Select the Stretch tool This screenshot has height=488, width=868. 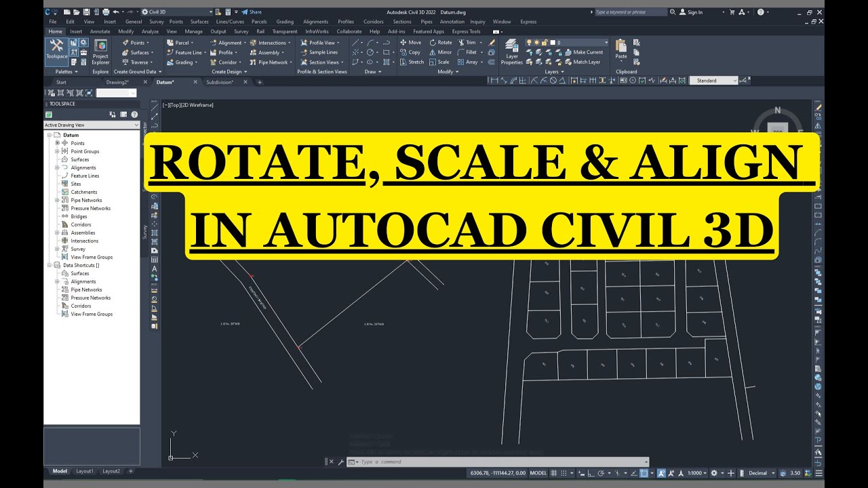point(411,62)
